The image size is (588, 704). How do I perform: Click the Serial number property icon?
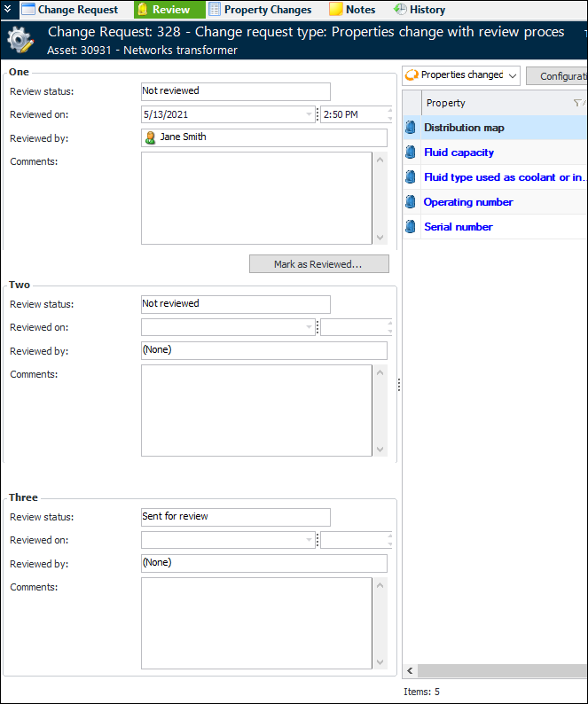coord(411,227)
